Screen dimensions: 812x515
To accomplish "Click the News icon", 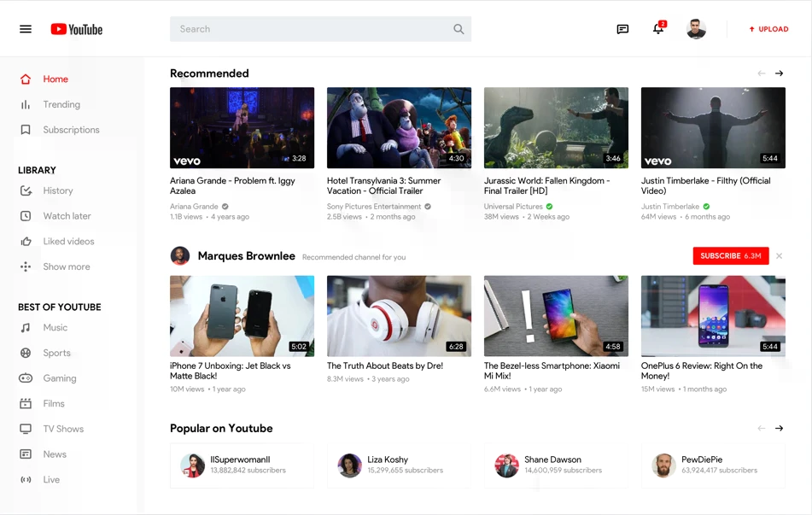I will [x=26, y=454].
